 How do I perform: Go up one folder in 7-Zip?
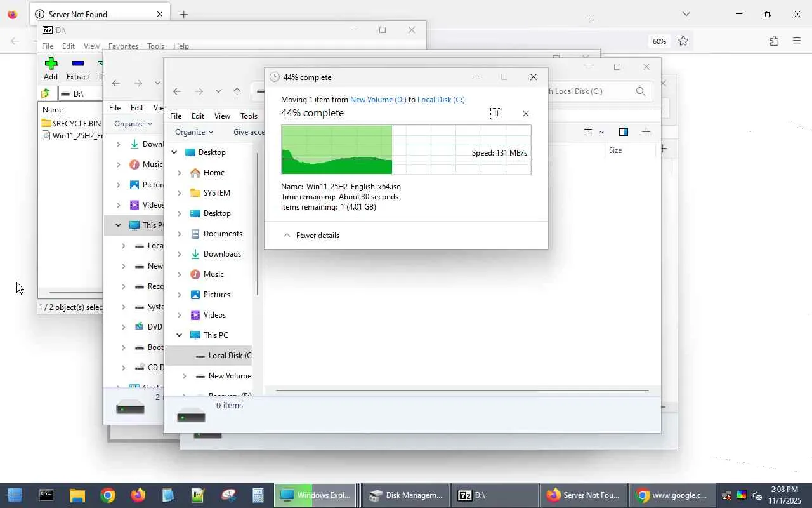coord(46,94)
